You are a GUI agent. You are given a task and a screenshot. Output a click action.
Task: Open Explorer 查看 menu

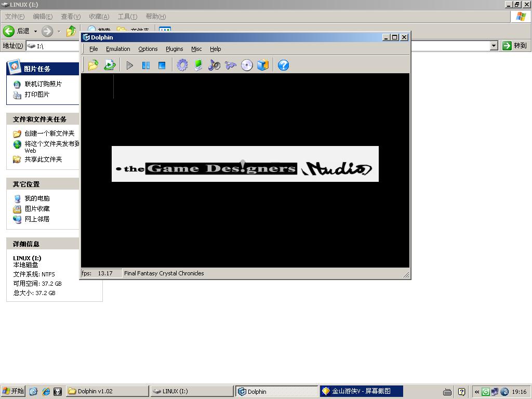point(71,16)
